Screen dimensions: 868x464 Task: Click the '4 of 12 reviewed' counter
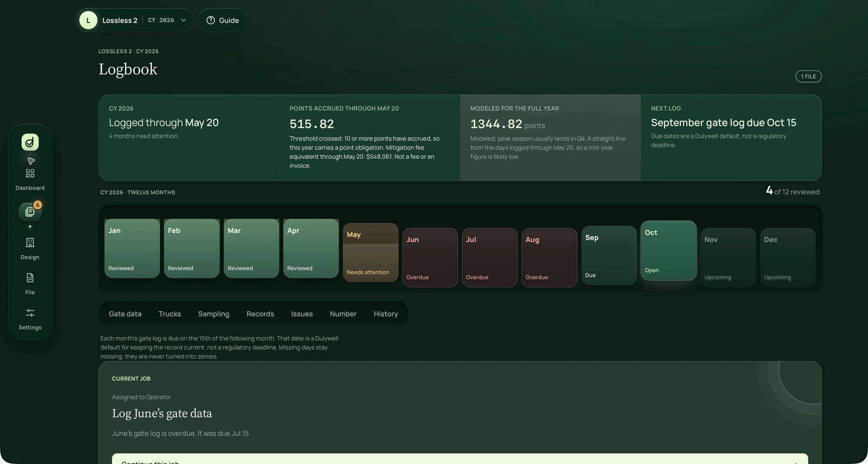click(x=793, y=191)
